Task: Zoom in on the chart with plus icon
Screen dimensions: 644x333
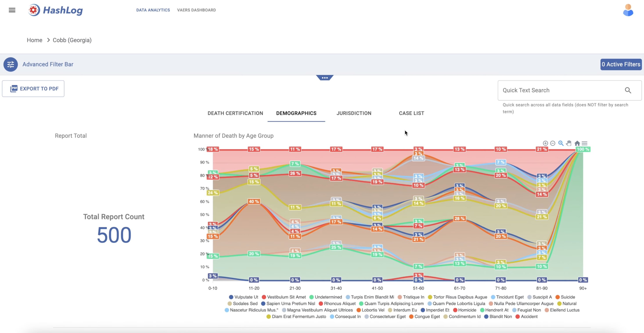Action: point(545,143)
